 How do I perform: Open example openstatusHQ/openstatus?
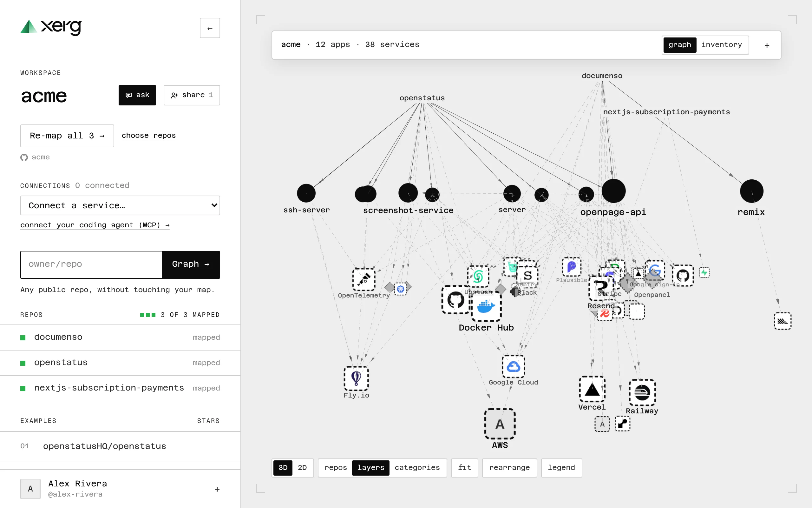coord(120,446)
